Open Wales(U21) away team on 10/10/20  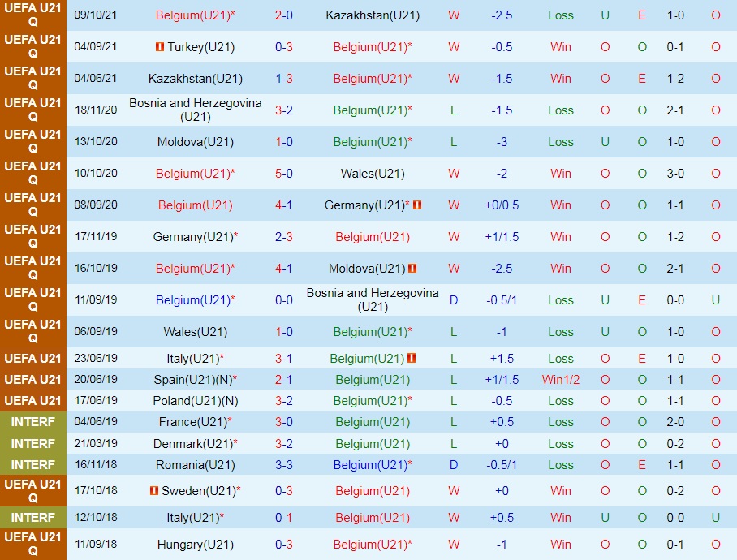click(x=373, y=174)
